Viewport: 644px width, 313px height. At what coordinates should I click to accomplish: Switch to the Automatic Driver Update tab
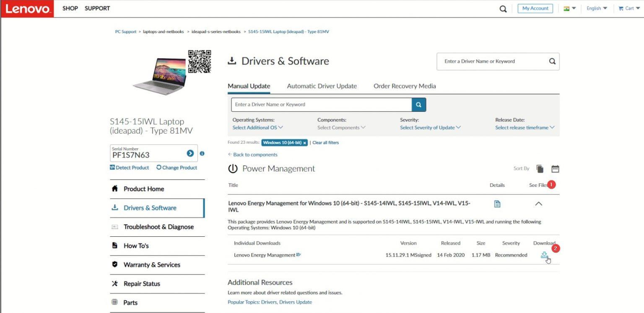click(x=322, y=86)
